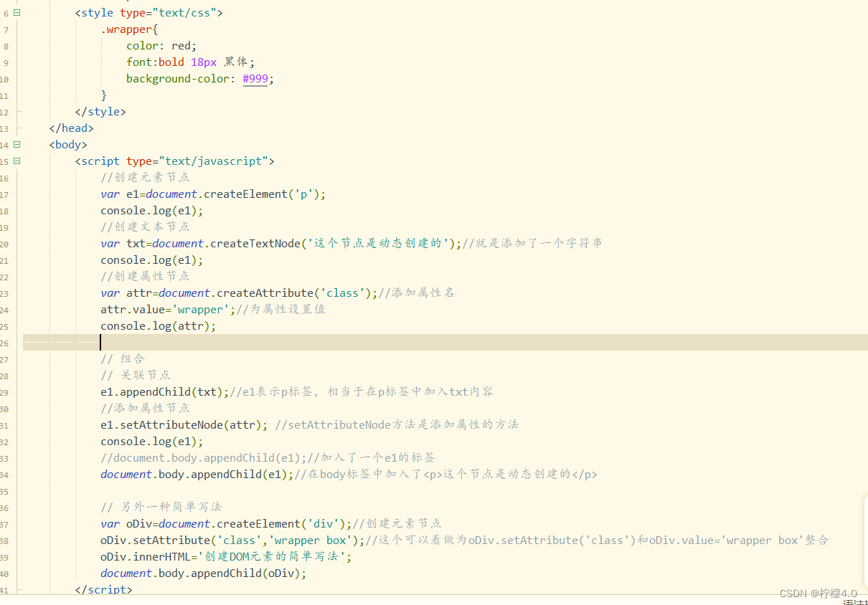The image size is (868, 605).
Task: Click the comment '// 另外一种简单写法'
Action: (x=161, y=507)
